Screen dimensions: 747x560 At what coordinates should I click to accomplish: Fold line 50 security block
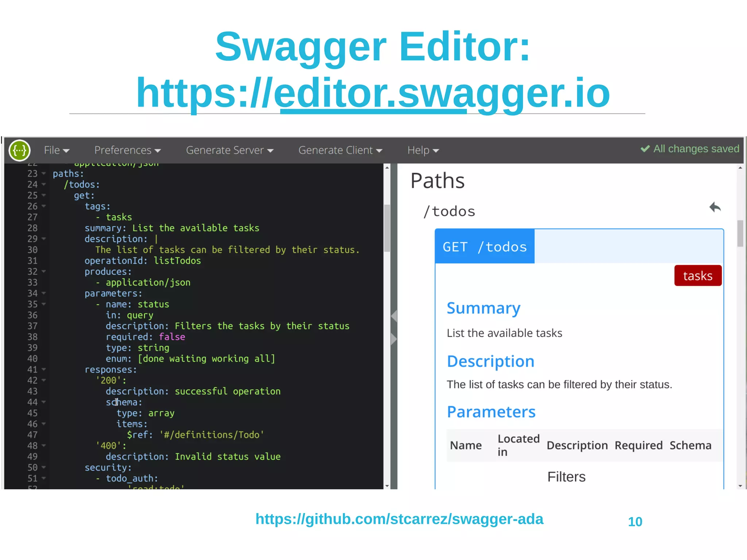[44, 467]
